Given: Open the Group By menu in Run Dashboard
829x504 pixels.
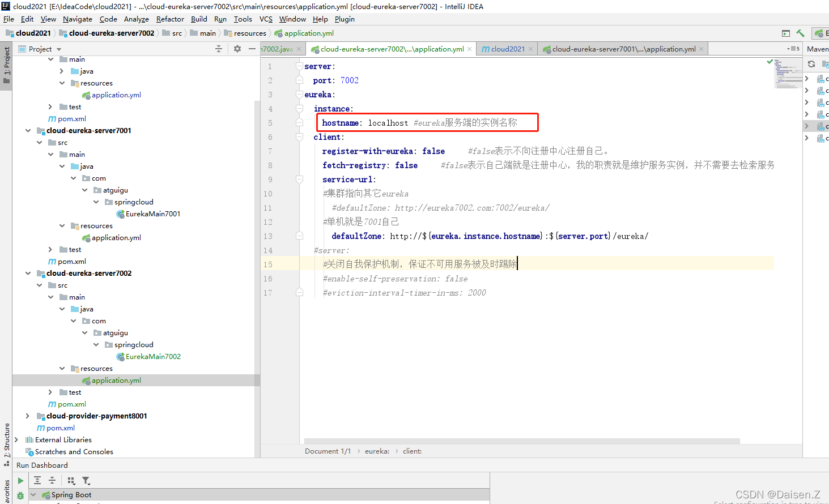Looking at the screenshot, I should click(x=71, y=481).
